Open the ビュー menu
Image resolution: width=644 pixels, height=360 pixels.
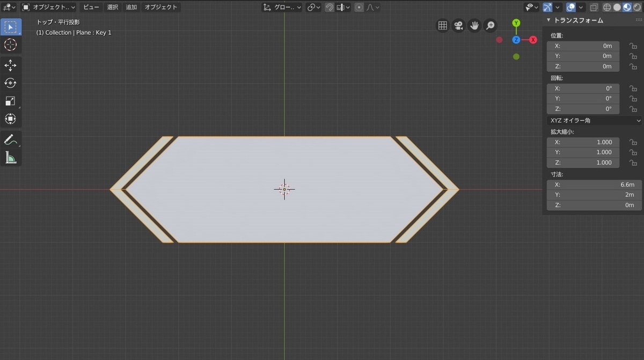pyautogui.click(x=91, y=8)
